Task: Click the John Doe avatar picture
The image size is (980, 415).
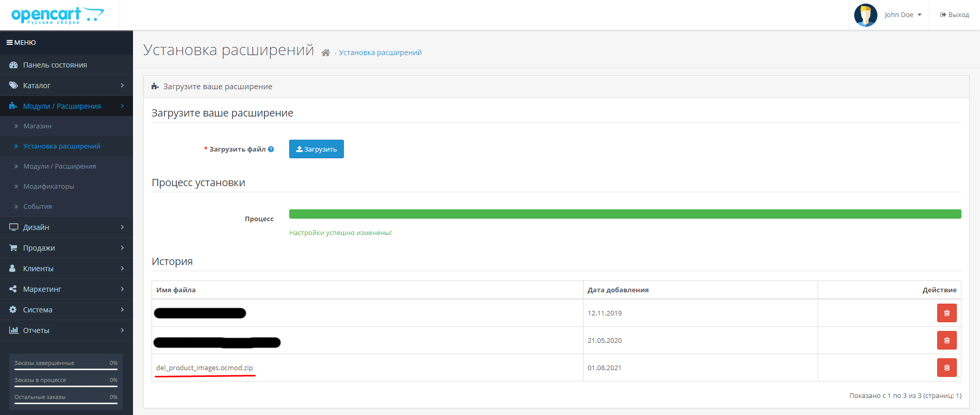Action: [866, 15]
